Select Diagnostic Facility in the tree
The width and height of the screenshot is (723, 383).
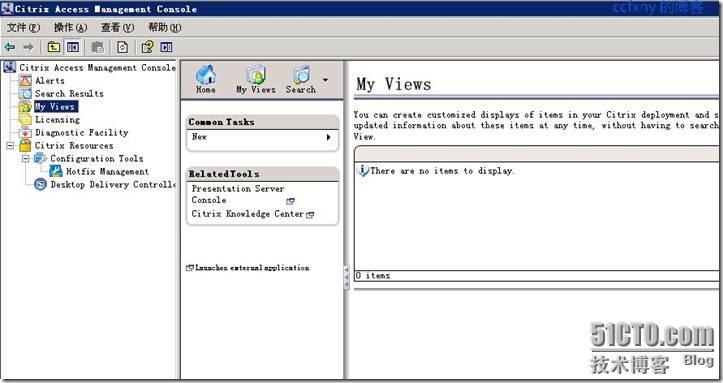[x=82, y=133]
